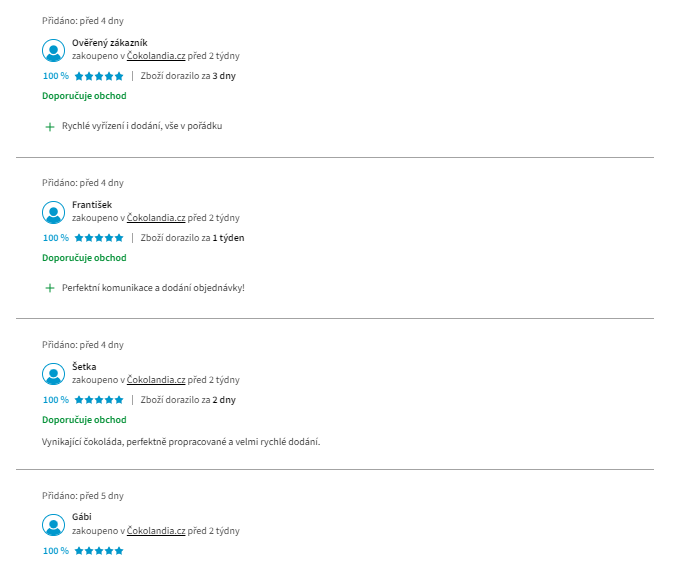Viewport: 690px width, 562px height.
Task: Click the five stars in Šetka's review
Action: click(x=99, y=400)
